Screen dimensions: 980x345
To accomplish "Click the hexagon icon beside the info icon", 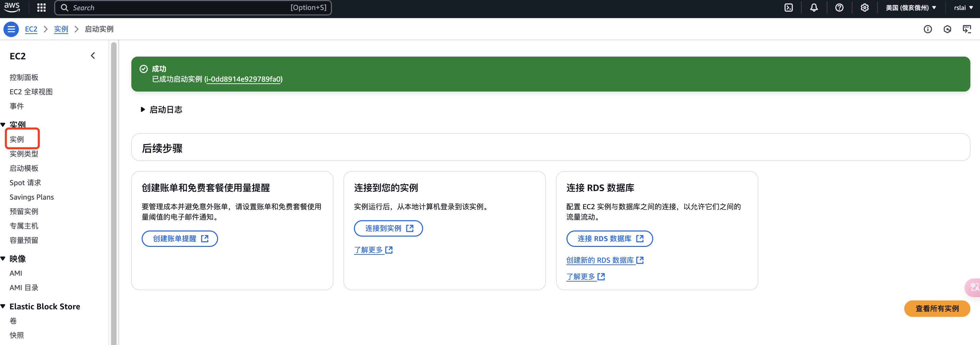I will point(947,29).
